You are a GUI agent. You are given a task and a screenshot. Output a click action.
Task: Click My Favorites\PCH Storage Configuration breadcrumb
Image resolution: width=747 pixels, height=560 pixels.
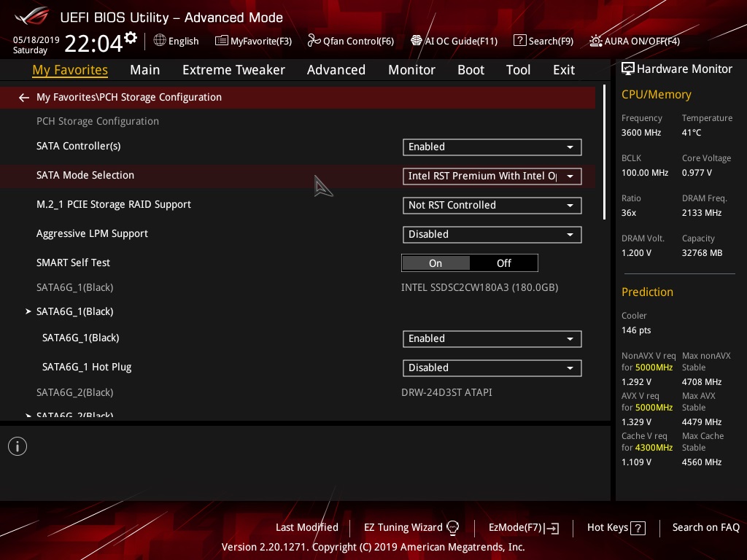click(129, 97)
